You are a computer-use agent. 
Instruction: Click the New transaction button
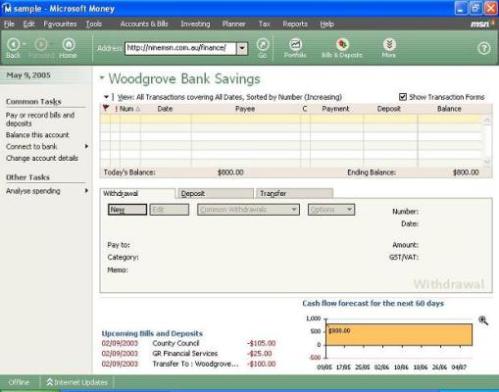(x=127, y=210)
